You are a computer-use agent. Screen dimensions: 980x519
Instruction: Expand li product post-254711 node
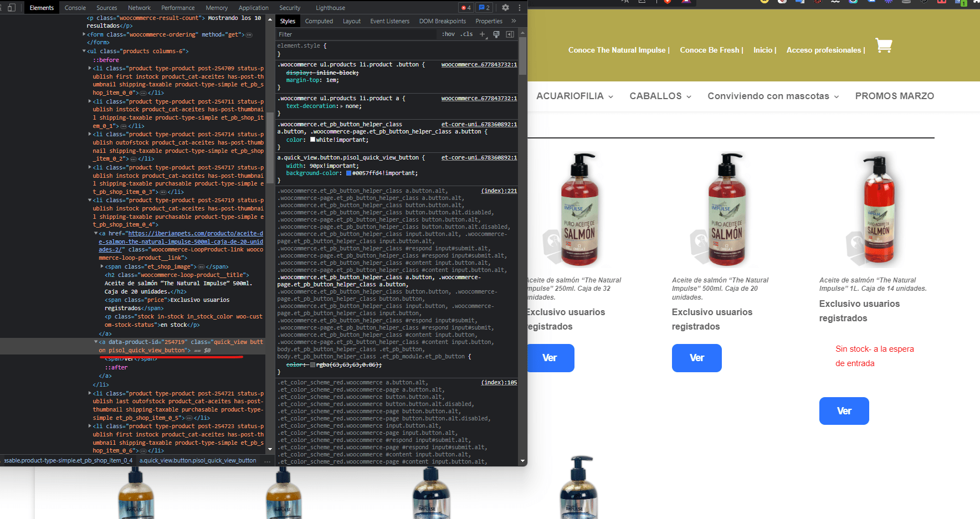pyautogui.click(x=90, y=101)
